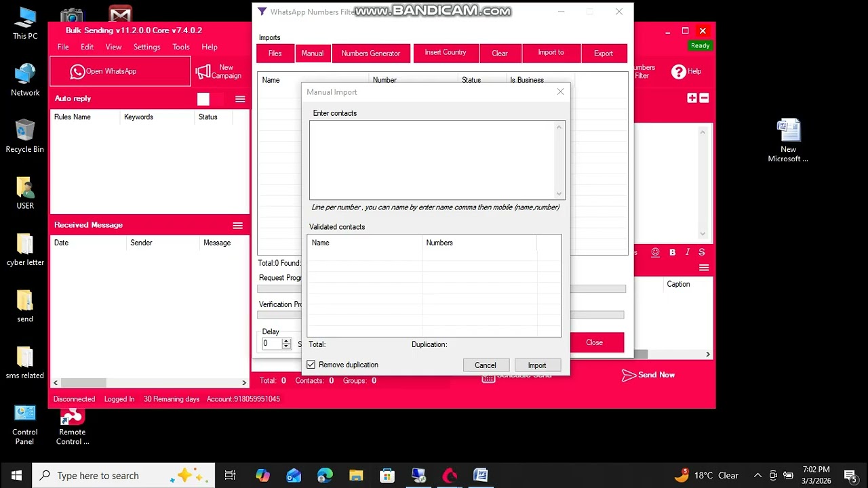This screenshot has height=488, width=868.
Task: Open the Edit menu in Bulk Sending
Action: (x=87, y=47)
